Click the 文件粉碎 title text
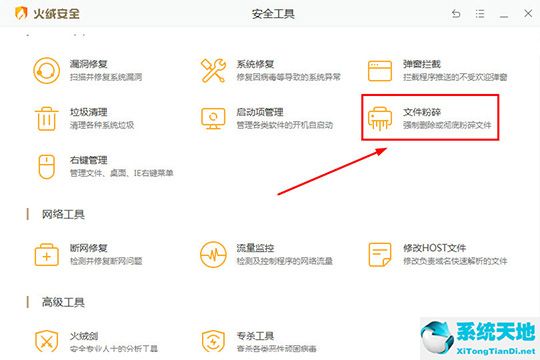The height and width of the screenshot is (360, 540). point(422,112)
